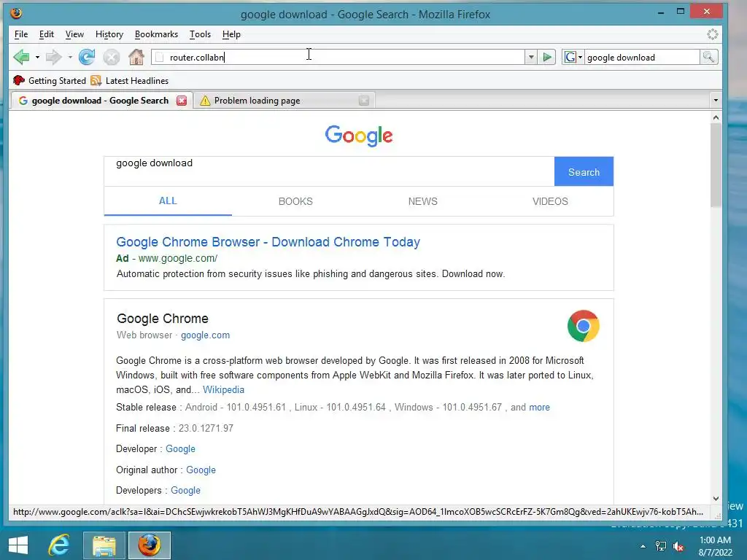The image size is (747, 560).
Task: Open the Windows Start button
Action: [18, 545]
